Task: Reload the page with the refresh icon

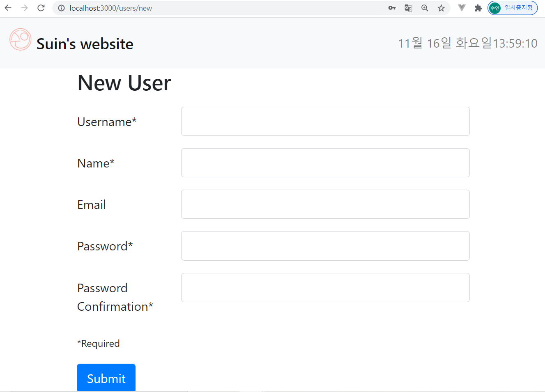Action: (41, 8)
